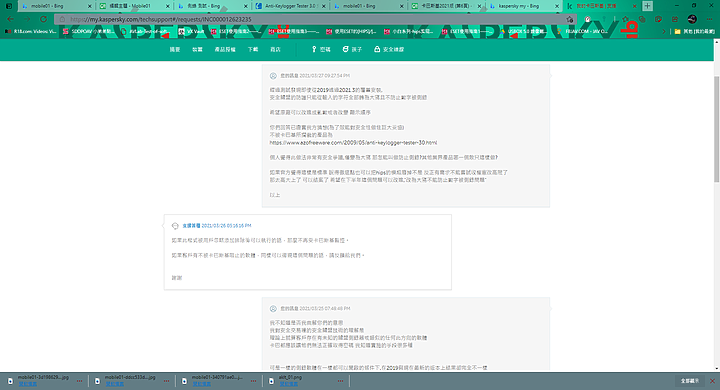This screenshot has height=390, width=720.
Task: Open the 下載 menu in Kaspersky nav
Action: 253,49
